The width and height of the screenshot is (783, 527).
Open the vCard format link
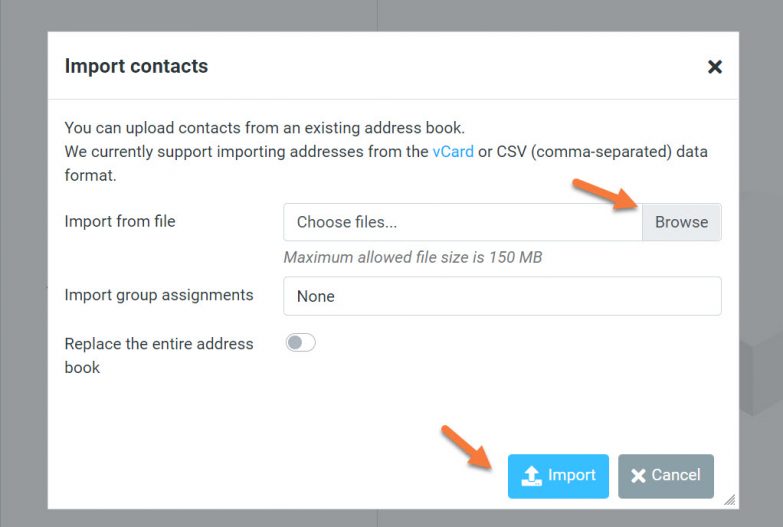[453, 152]
